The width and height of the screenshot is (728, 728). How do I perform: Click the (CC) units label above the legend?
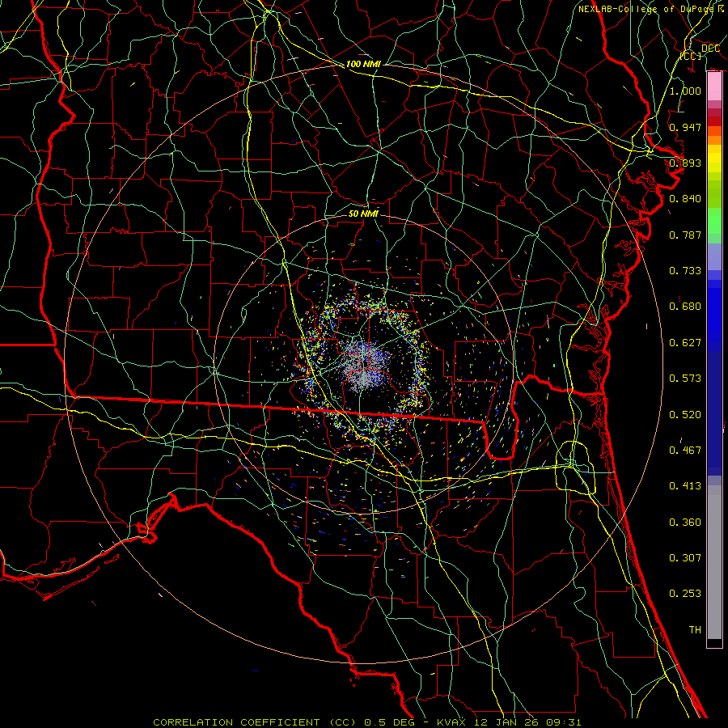point(690,57)
